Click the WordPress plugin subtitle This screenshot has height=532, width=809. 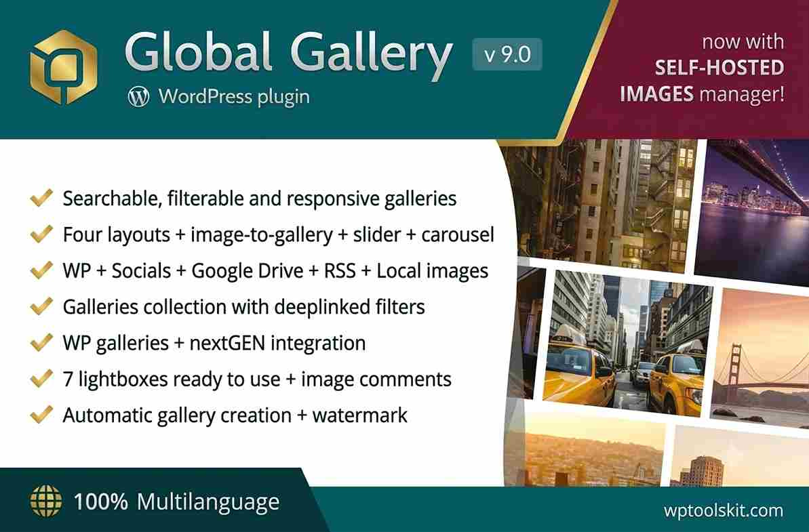[234, 97]
